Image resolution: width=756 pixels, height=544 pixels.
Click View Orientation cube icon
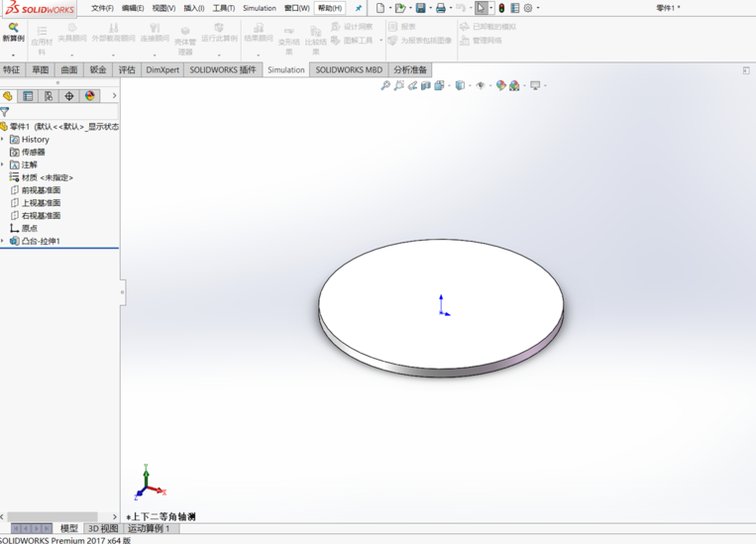click(x=439, y=85)
